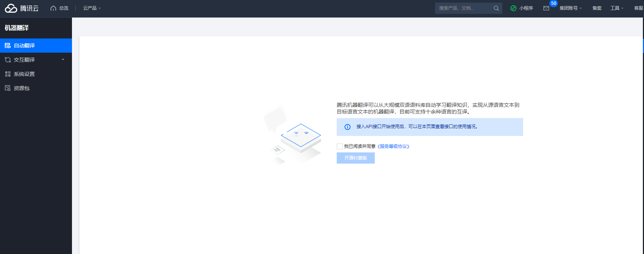The height and width of the screenshot is (254, 644).
Task: Click the 资源包 package icon
Action: [8, 88]
